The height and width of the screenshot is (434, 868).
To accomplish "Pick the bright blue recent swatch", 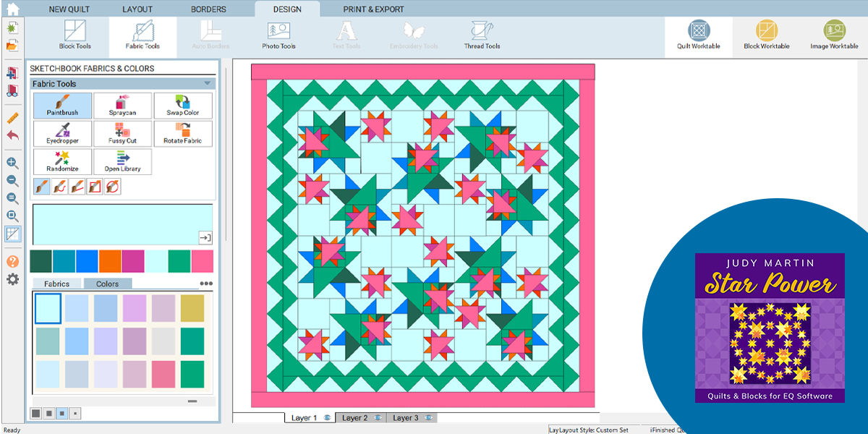I will pyautogui.click(x=87, y=261).
